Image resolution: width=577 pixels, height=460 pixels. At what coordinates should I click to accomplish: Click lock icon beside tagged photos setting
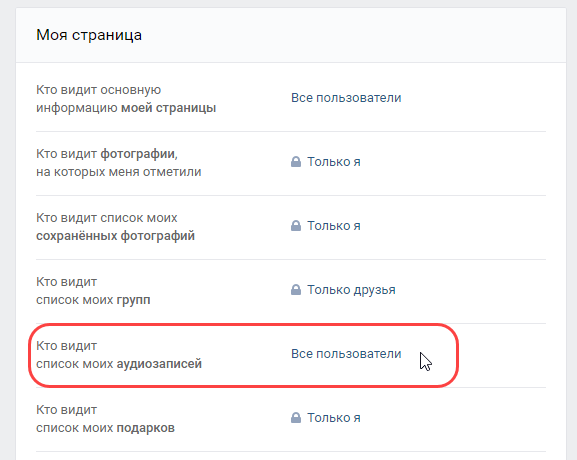pyautogui.click(x=296, y=162)
